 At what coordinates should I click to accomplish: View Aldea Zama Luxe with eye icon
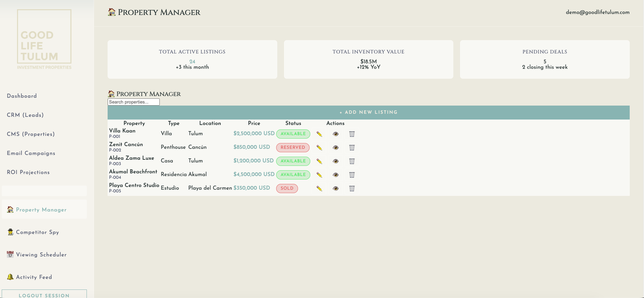click(335, 161)
